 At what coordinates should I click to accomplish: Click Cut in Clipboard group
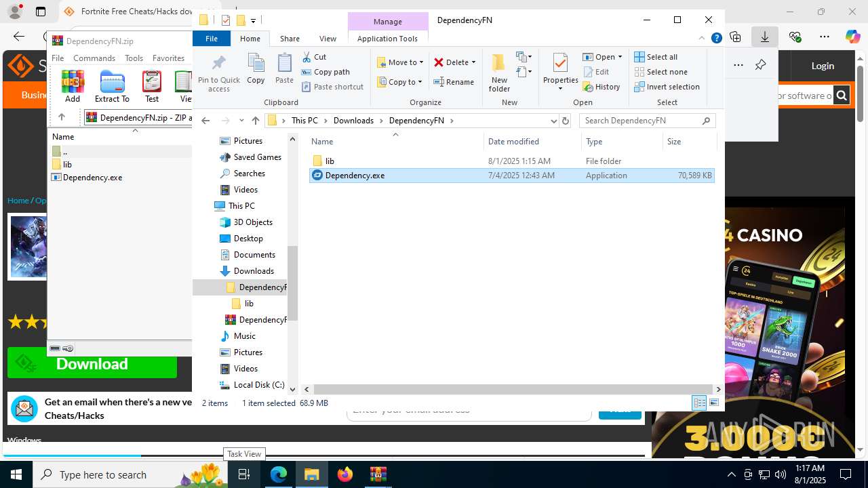coord(314,57)
